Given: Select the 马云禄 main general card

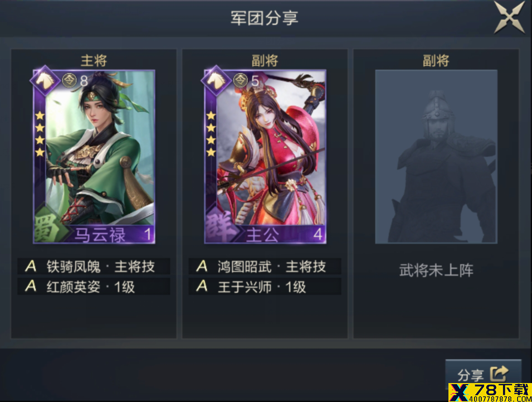Looking at the screenshot, I should tap(94, 157).
